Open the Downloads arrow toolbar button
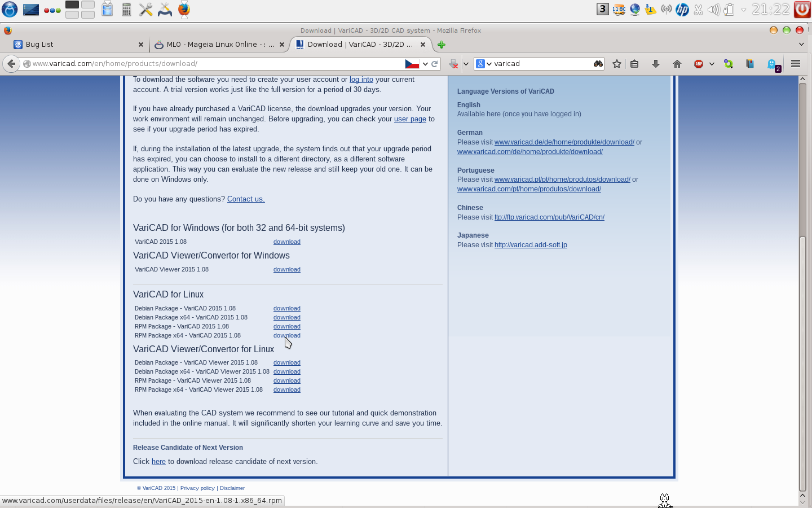 click(x=656, y=64)
